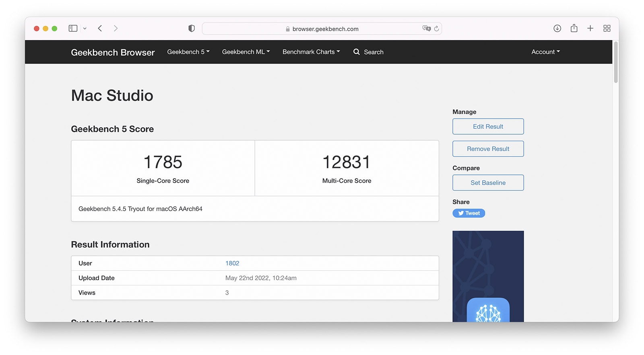
Task: Show the tab overview grid
Action: (x=607, y=28)
